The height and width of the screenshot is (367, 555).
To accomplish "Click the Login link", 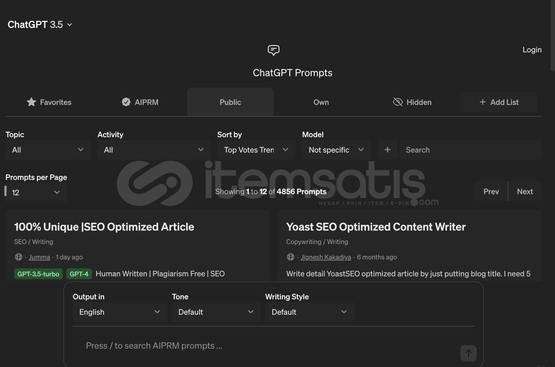I will 532,50.
